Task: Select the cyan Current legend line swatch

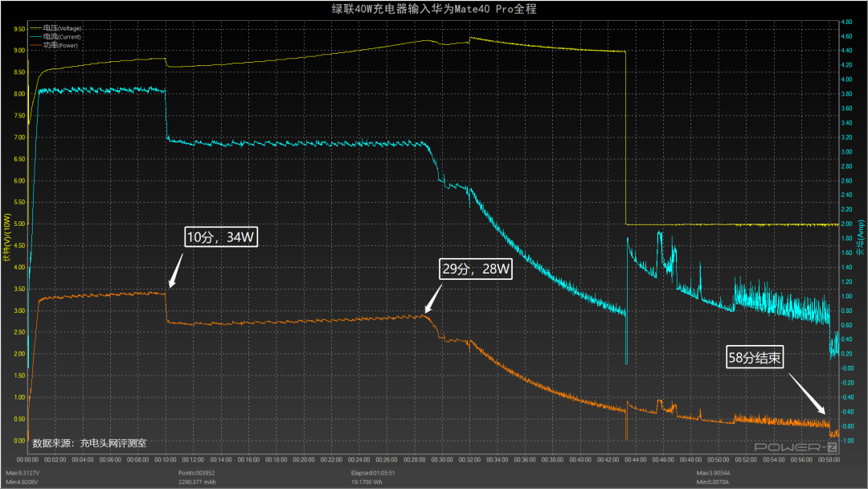Action: [x=36, y=36]
